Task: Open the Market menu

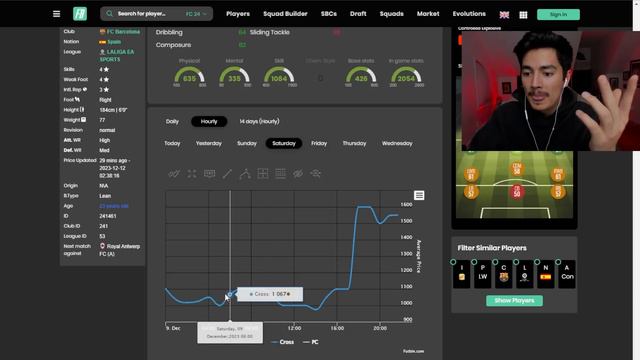Action: point(428,14)
